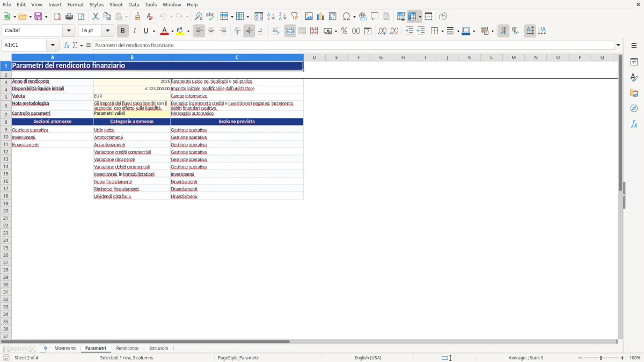Open Sidebar Properties panel
Viewport: 644px width, 362px height.
[634, 62]
